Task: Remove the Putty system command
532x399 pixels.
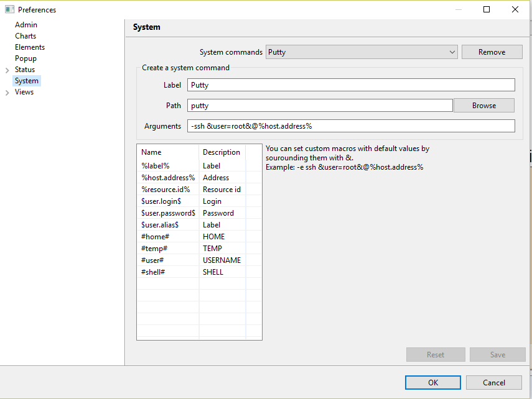Action: coord(492,52)
